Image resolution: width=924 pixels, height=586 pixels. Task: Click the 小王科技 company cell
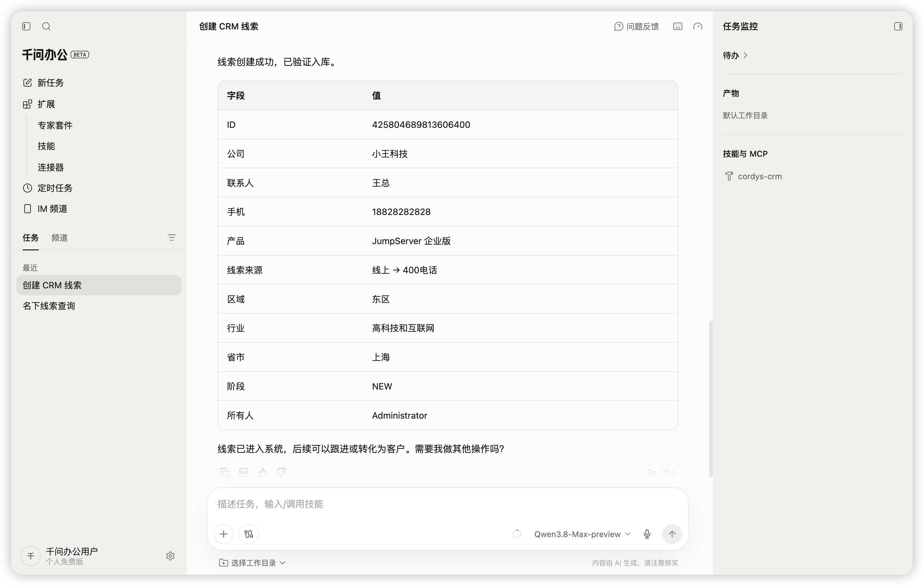pos(390,154)
